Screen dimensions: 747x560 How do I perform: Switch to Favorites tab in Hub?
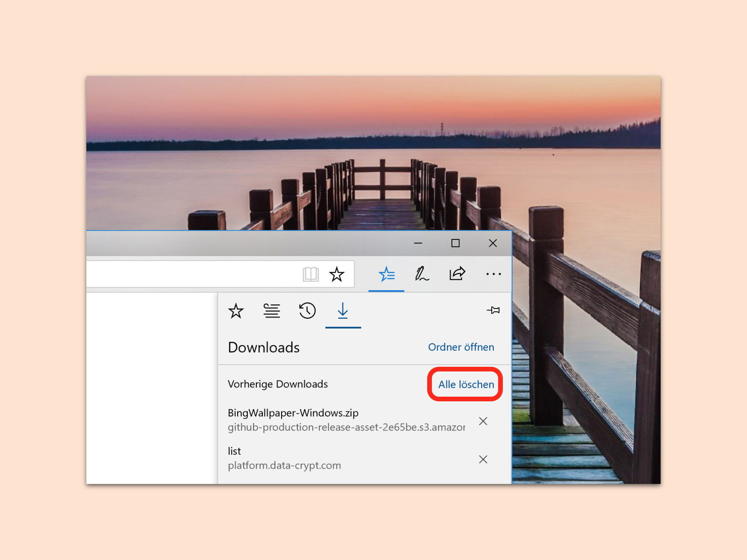236,311
